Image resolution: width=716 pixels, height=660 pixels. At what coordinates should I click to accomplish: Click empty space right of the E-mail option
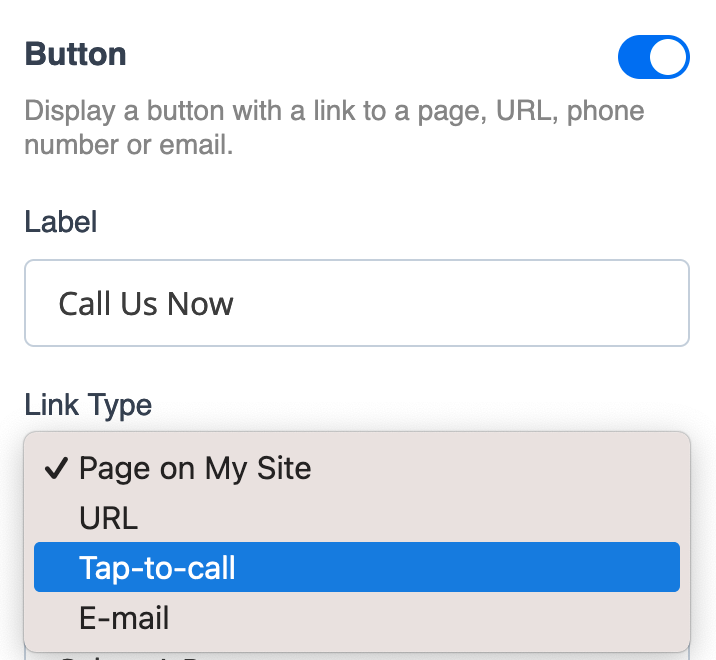[x=425, y=618]
